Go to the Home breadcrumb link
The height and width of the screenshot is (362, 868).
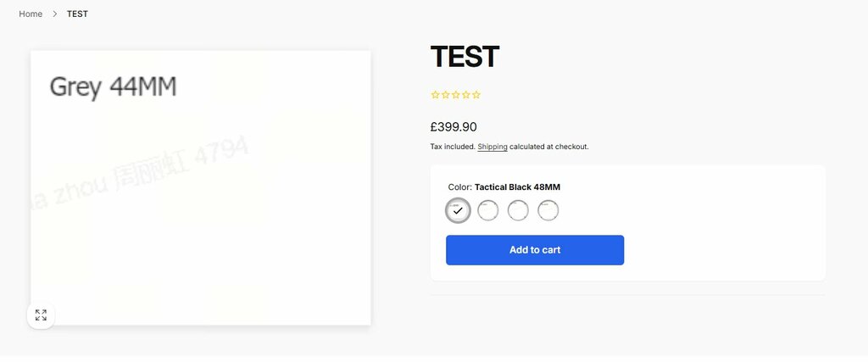click(x=31, y=14)
